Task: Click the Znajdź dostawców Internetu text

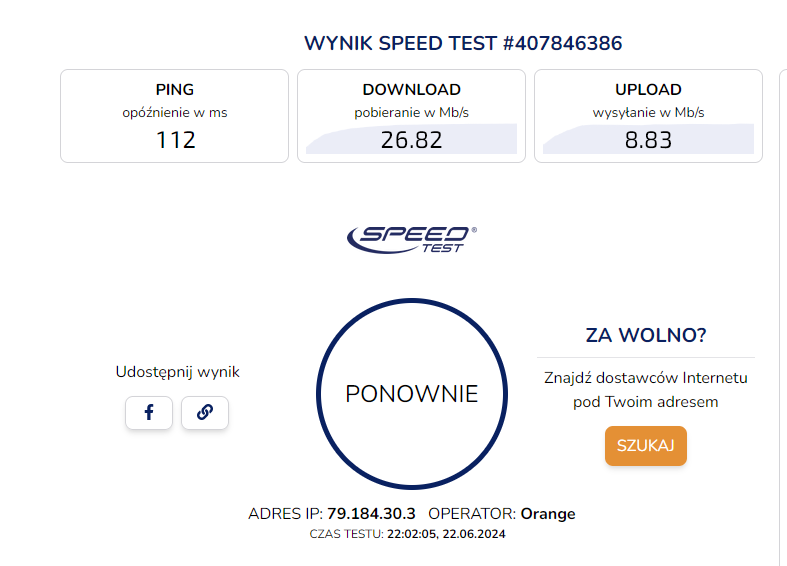Action: click(645, 378)
